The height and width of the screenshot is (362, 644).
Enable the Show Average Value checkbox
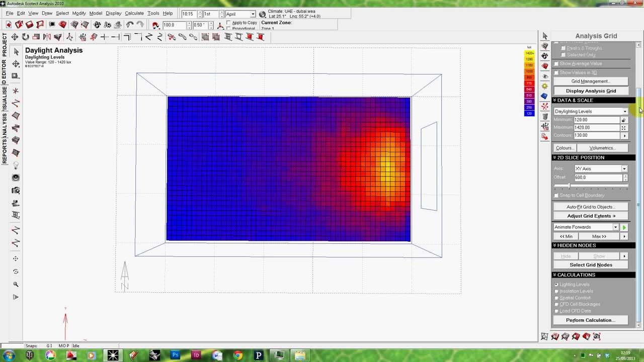(x=556, y=64)
